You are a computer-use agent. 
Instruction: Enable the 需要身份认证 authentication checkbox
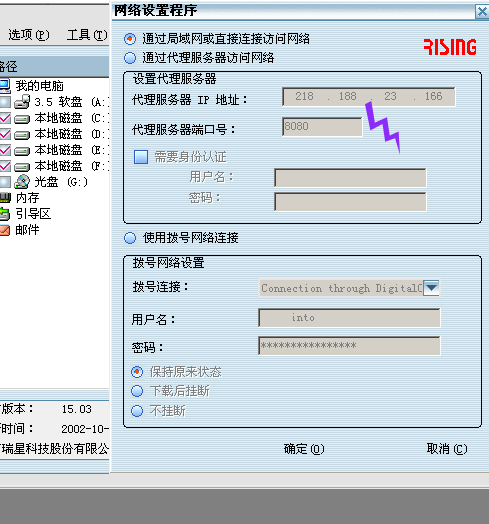(141, 157)
